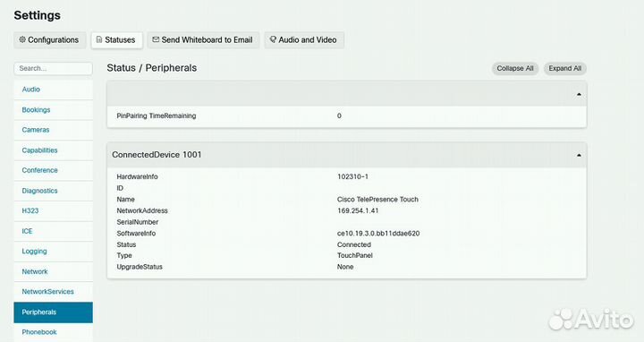
Task: Click the PinPairing TimeRemaining value 0
Action: (339, 115)
